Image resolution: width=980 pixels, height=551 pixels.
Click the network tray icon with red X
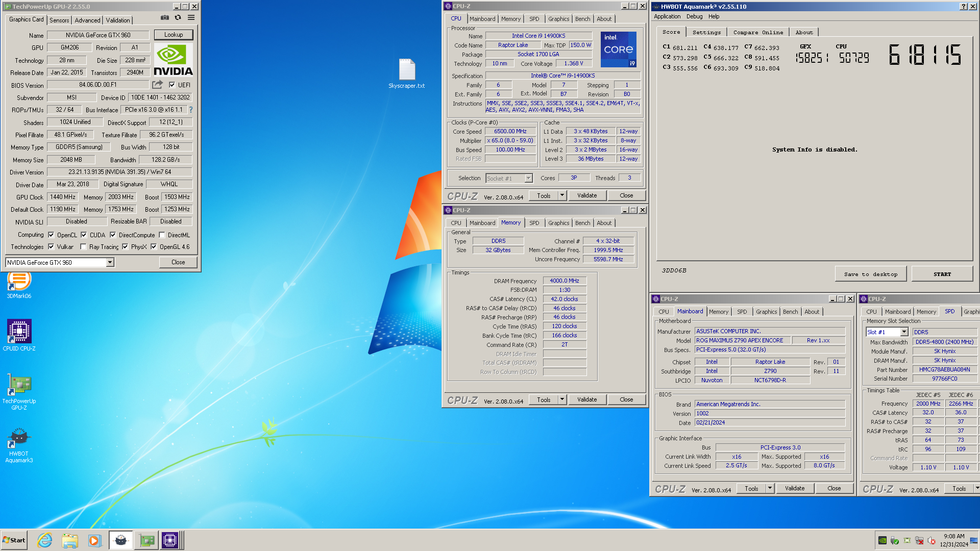tap(919, 540)
